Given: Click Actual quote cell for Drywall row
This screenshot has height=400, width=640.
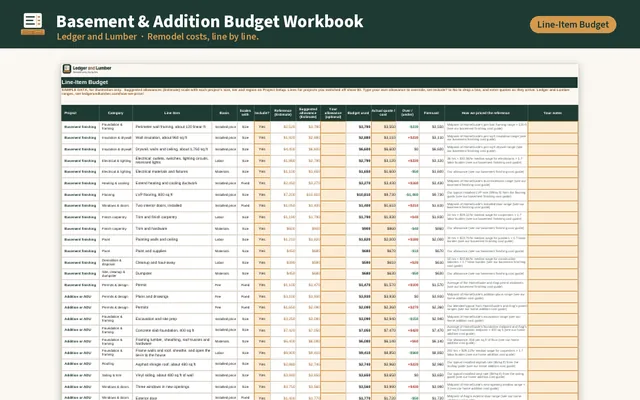Looking at the screenshot, I should pyautogui.click(x=384, y=149).
